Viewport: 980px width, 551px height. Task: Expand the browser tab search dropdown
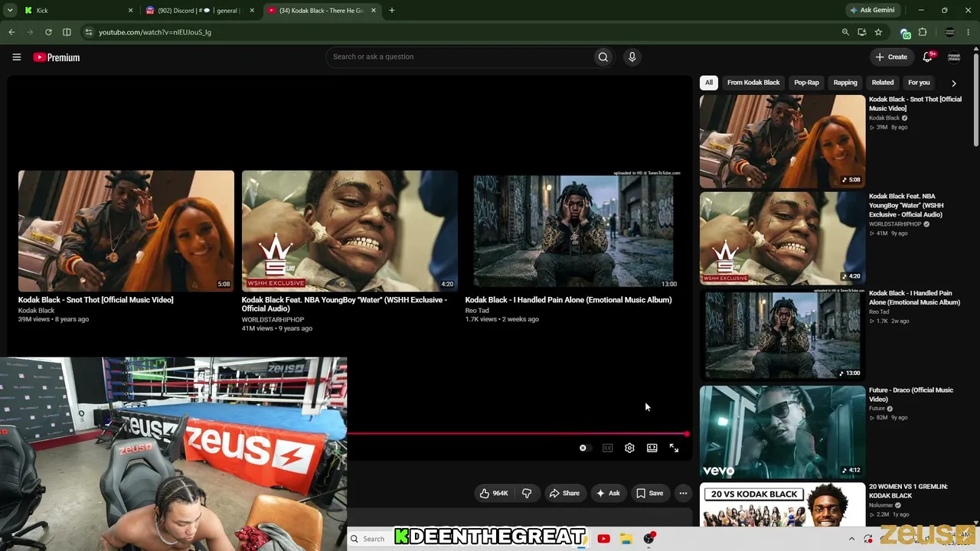(x=10, y=11)
